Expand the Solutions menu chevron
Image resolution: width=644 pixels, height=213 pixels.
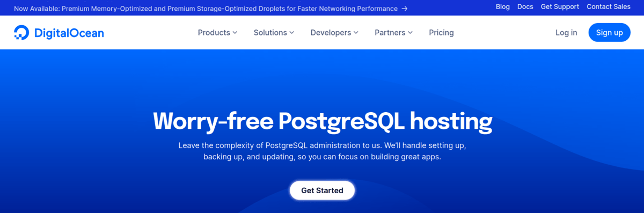click(x=292, y=33)
